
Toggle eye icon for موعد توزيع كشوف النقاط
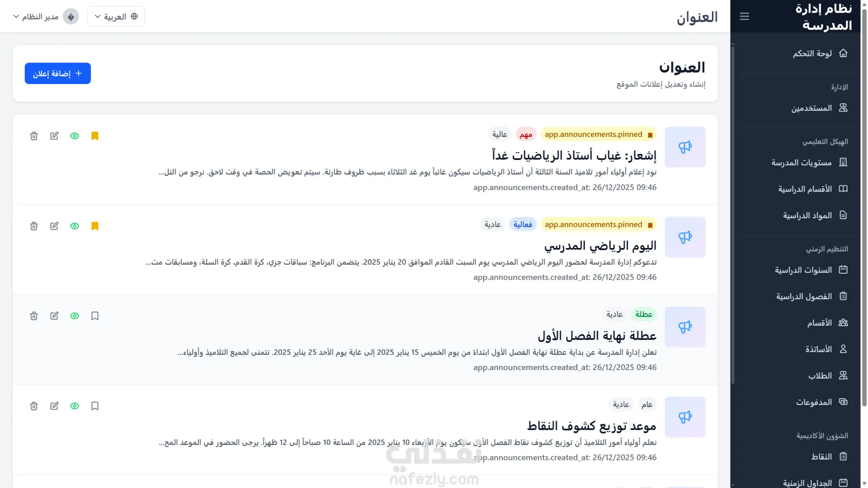[x=75, y=406]
